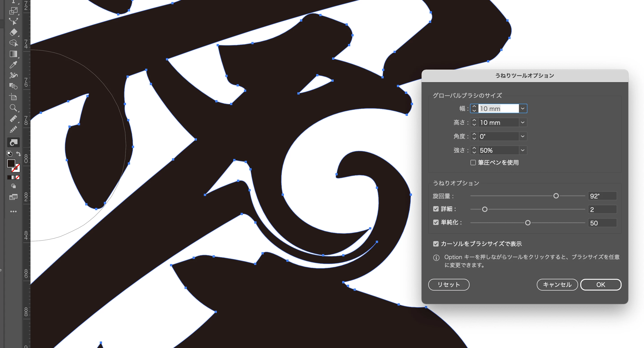Click the 旋回量 slider handle
Image resolution: width=644 pixels, height=348 pixels.
(x=556, y=196)
